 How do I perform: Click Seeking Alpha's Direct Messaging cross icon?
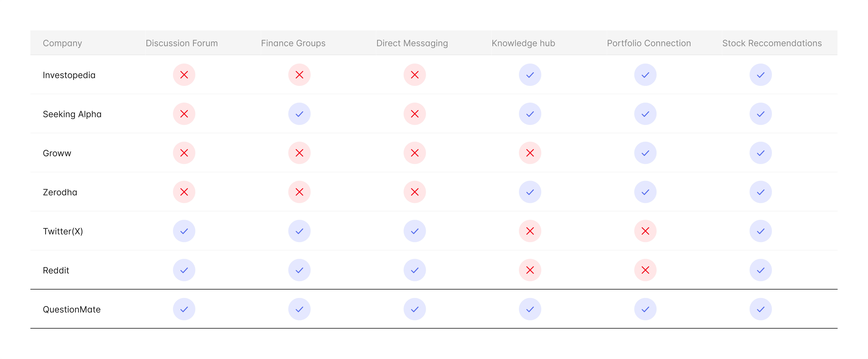415,114
